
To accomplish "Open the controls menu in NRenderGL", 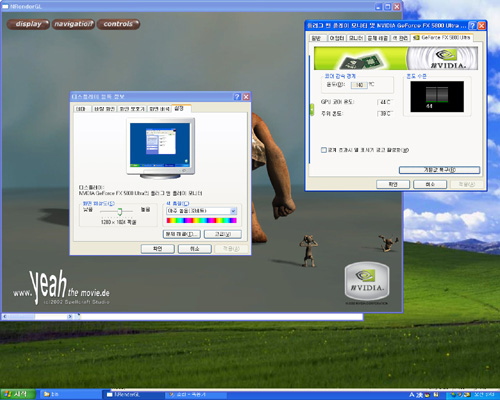I will tap(118, 24).
